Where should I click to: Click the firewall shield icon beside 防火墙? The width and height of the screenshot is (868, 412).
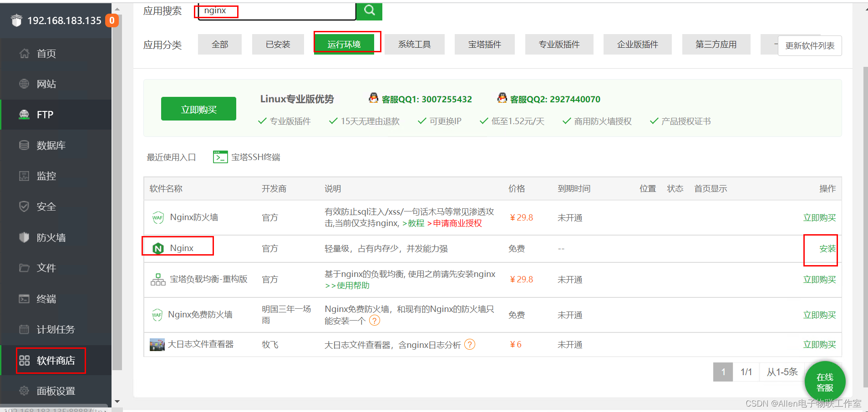24,237
